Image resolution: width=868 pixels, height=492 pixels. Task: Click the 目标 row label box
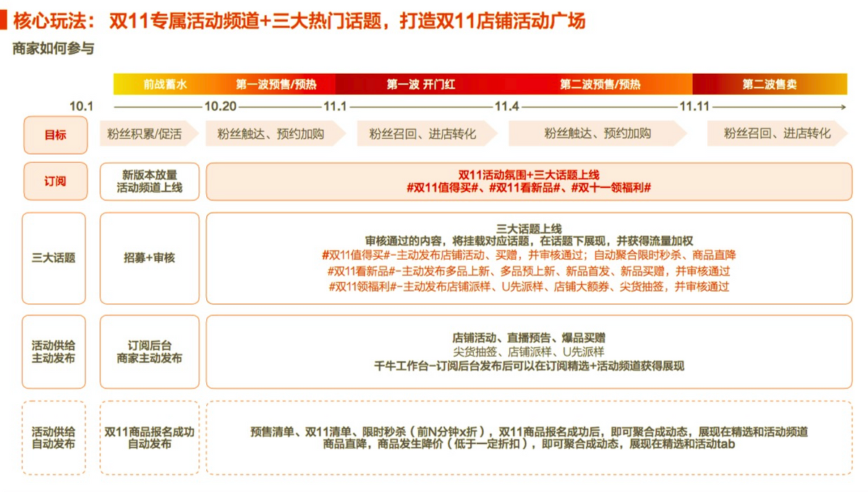tap(56, 135)
